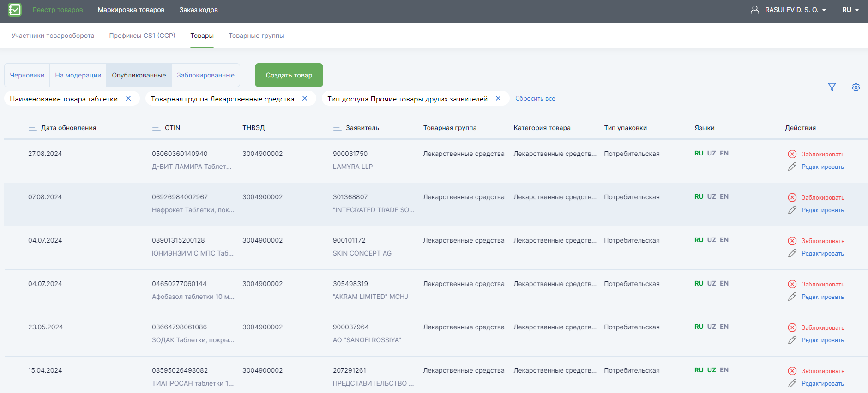868x393 pixels.
Task: Click the Заявитель column sort icon
Action: (337, 128)
